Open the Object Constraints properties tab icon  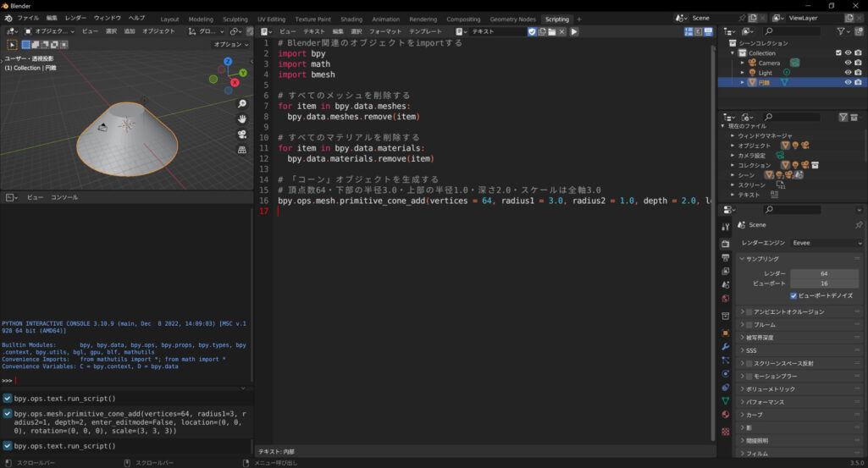click(726, 388)
